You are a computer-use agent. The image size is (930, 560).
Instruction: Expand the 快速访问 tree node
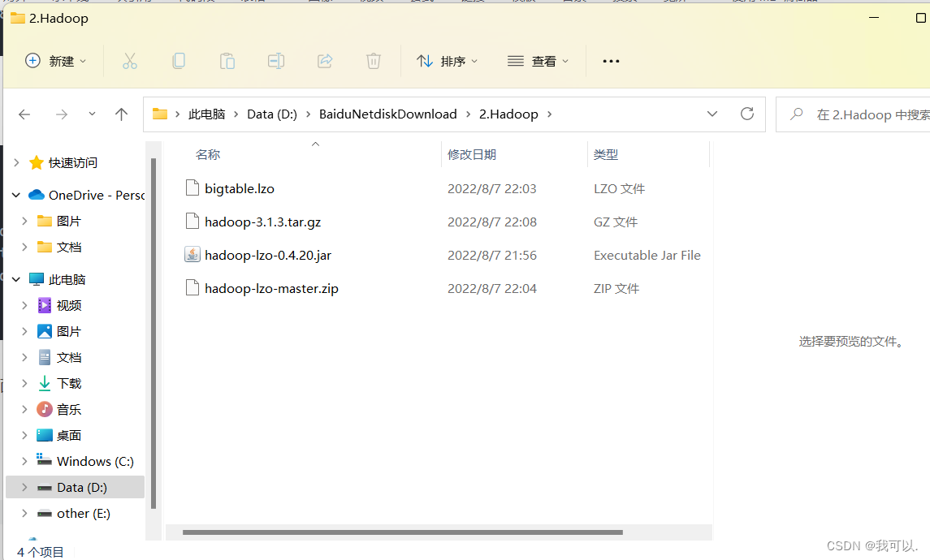[16, 162]
